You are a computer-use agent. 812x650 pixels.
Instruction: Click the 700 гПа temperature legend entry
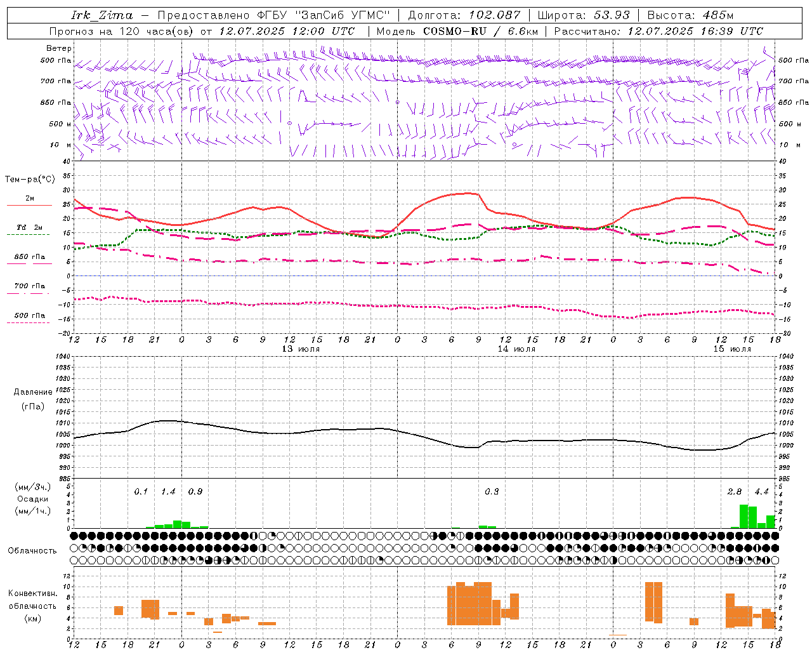(x=30, y=286)
